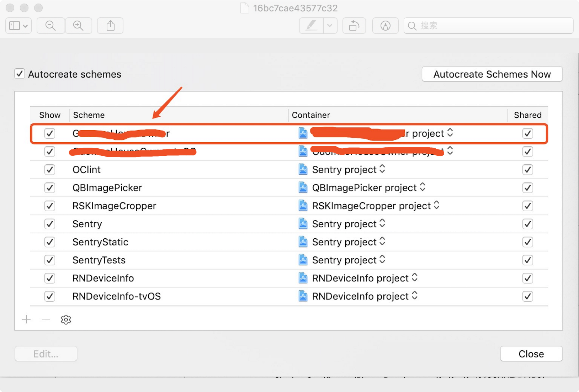The width and height of the screenshot is (579, 392).
Task: Click the zoom out magnifier icon
Action: tap(51, 26)
